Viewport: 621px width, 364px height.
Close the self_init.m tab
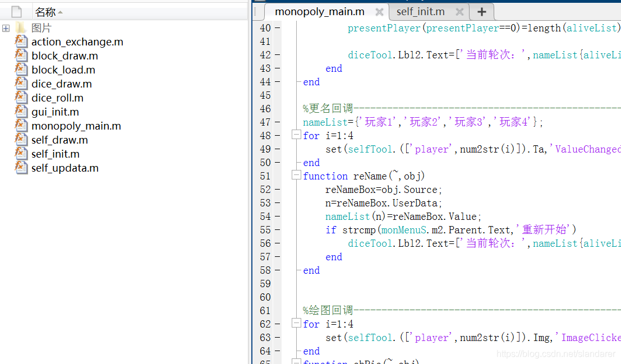(459, 12)
